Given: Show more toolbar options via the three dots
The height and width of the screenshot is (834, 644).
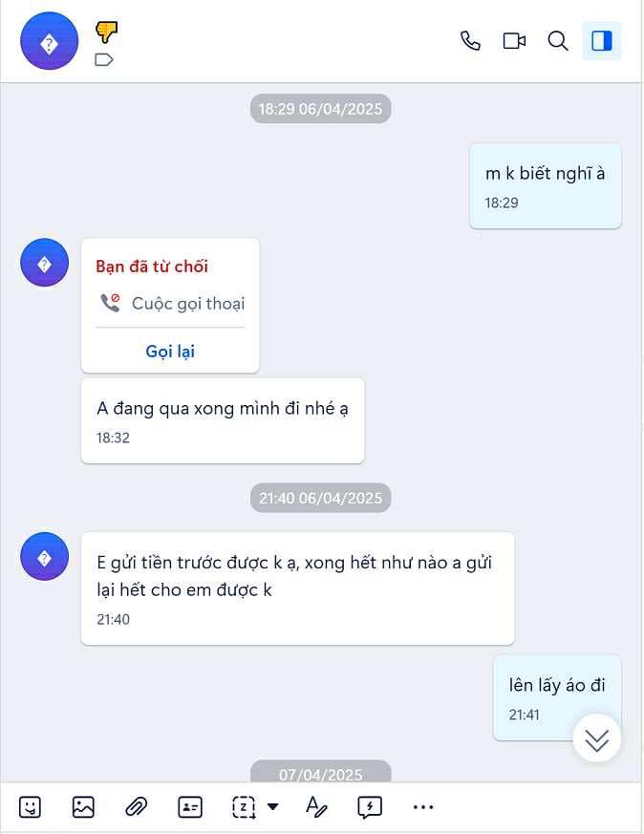Looking at the screenshot, I should (423, 807).
